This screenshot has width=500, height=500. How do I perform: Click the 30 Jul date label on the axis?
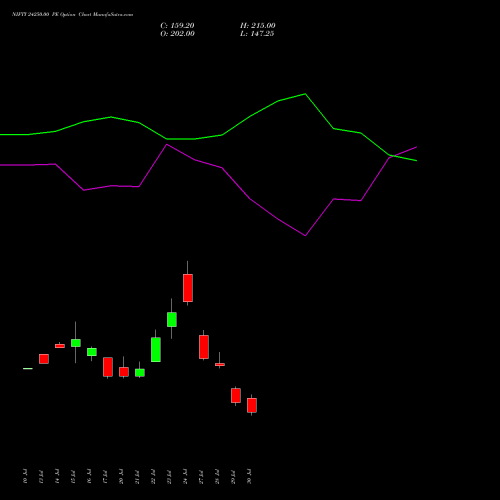(249, 476)
